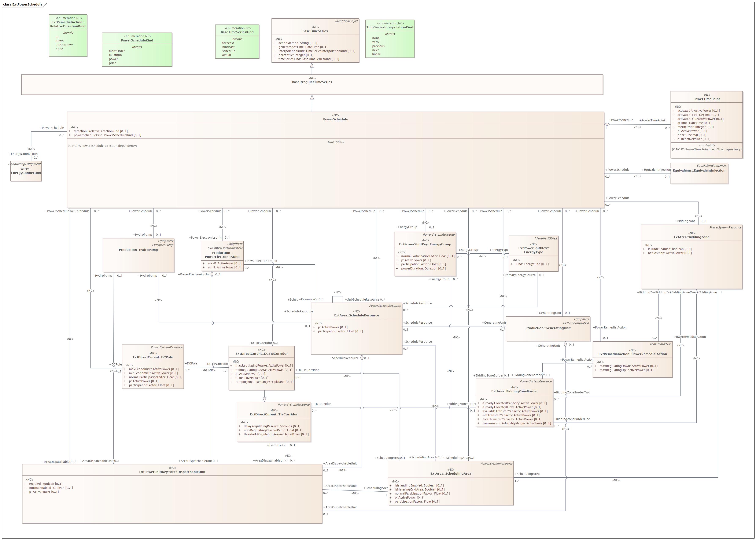The width and height of the screenshot is (756, 540).
Task: Click the ExtPowerShiftKey::EnergyType class title
Action: tap(534, 250)
